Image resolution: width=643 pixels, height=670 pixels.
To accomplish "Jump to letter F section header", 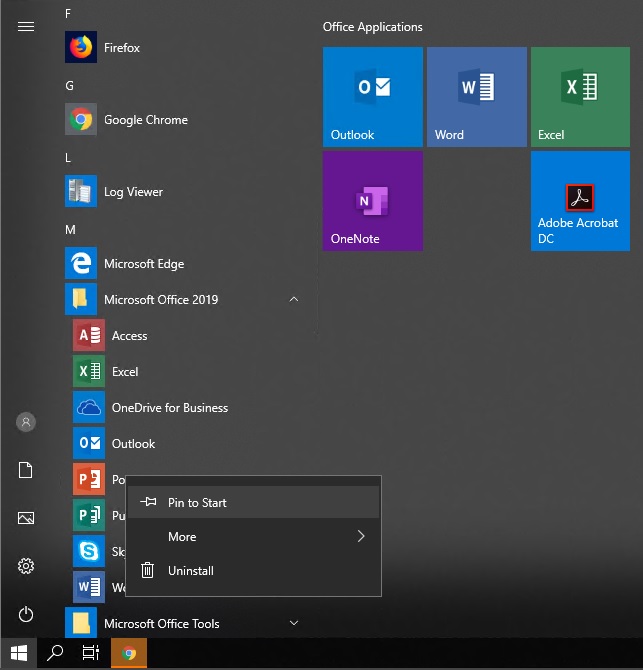I will 68,14.
